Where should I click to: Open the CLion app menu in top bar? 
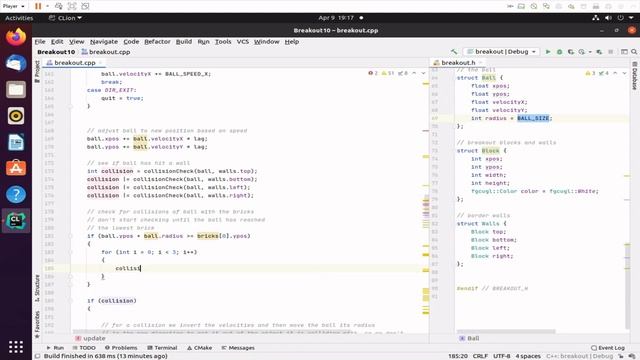click(65, 18)
